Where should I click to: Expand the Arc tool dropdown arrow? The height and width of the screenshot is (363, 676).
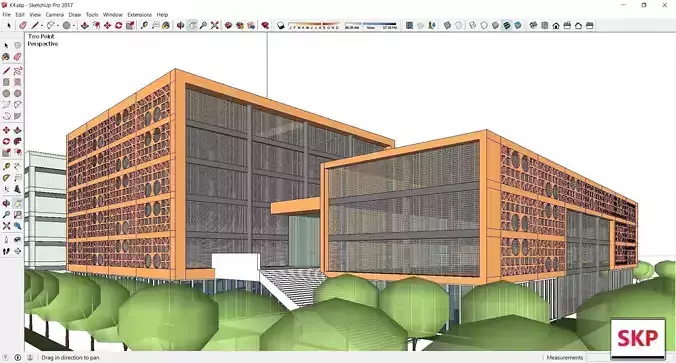[58, 26]
